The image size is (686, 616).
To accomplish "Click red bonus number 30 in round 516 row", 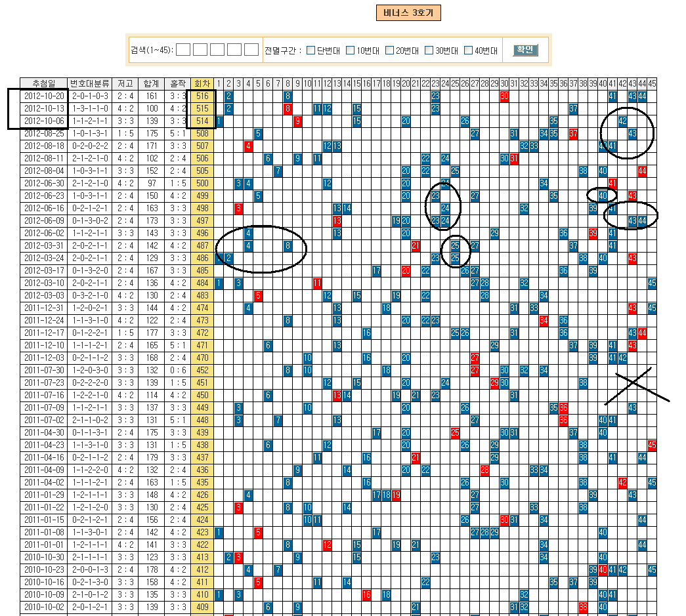I will pyautogui.click(x=504, y=96).
